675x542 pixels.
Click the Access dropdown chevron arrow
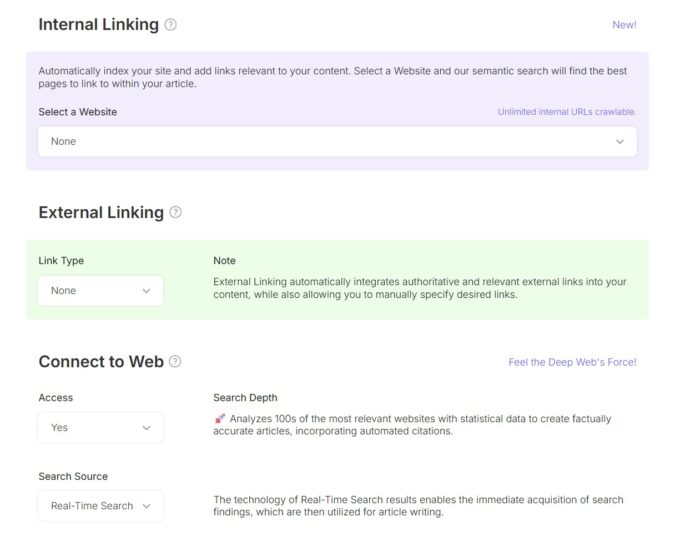tap(146, 428)
